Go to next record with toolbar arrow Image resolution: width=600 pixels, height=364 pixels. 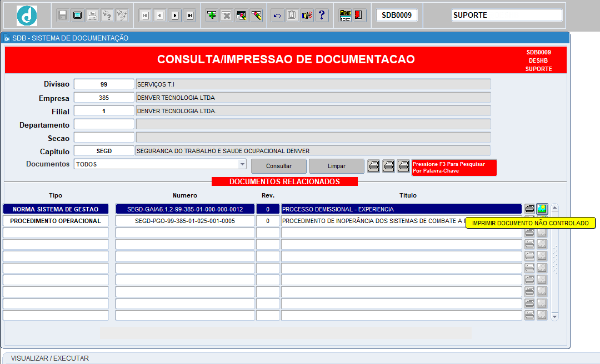pyautogui.click(x=176, y=16)
